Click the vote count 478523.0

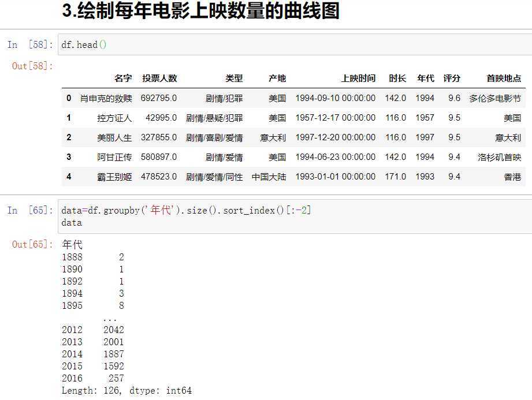159,177
